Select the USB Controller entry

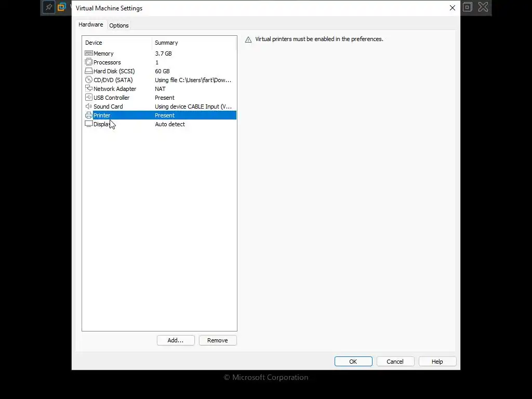click(x=111, y=98)
